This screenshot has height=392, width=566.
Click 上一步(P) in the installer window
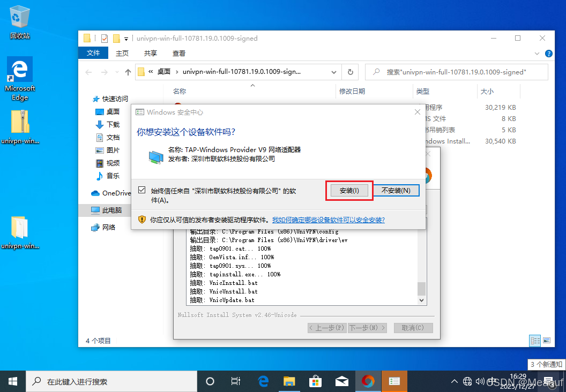327,328
